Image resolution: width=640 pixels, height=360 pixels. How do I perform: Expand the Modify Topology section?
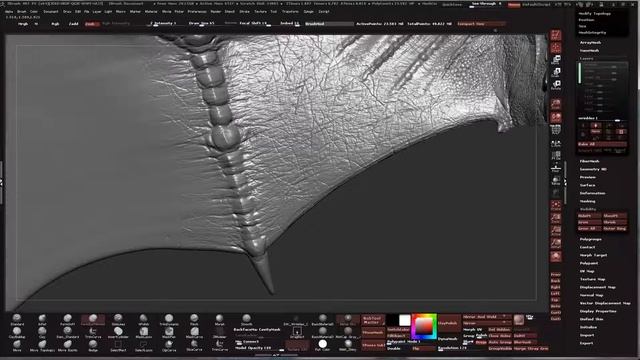[594, 13]
